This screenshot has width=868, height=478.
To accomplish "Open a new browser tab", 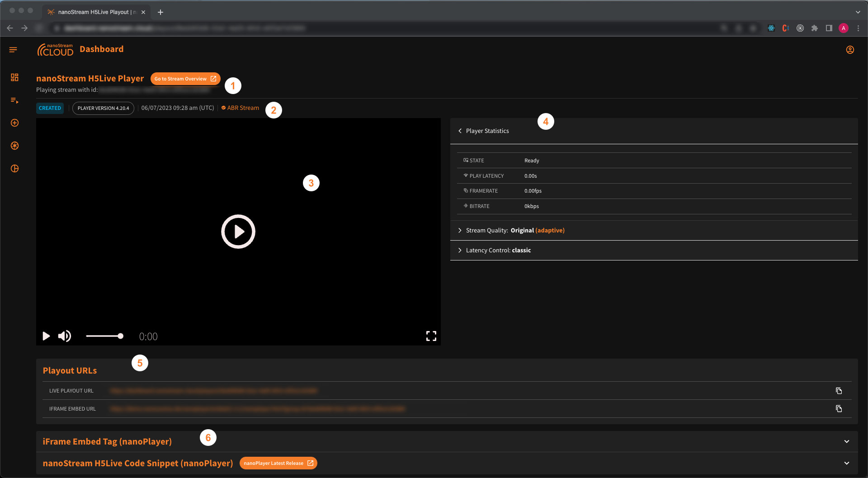I will (x=160, y=12).
